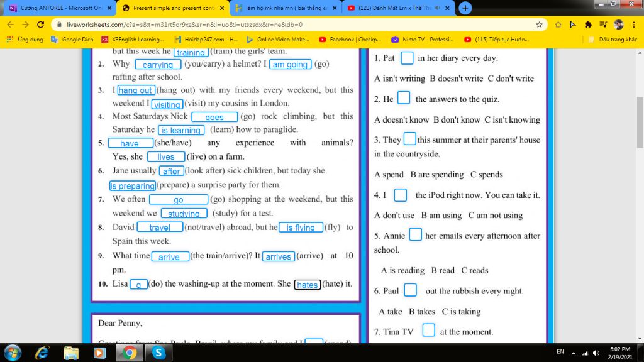The width and height of the screenshot is (644, 362).
Task: Open the Hoidap247.com bookmark
Action: tap(206, 40)
